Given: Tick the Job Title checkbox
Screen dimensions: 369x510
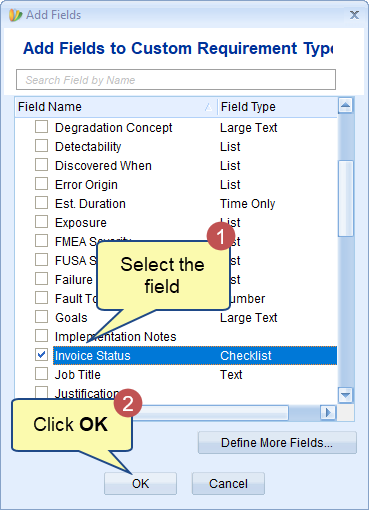Looking at the screenshot, I should coord(41,374).
